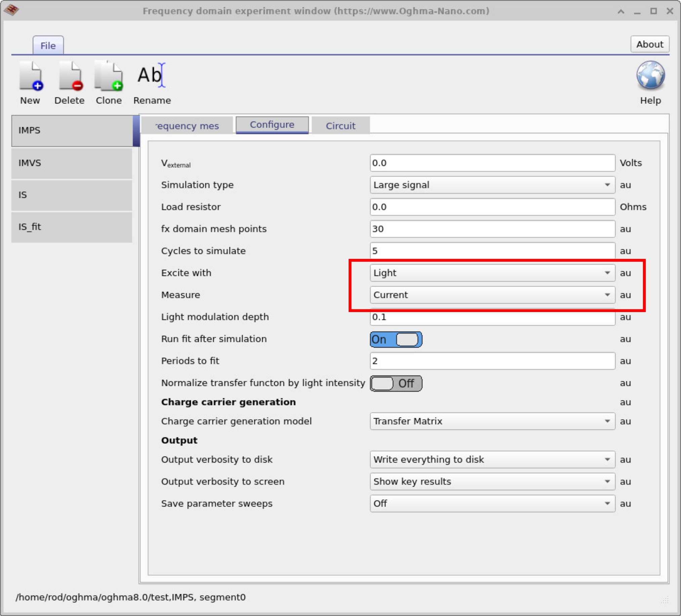Enable Normalize transfer function by light intensity

click(396, 384)
